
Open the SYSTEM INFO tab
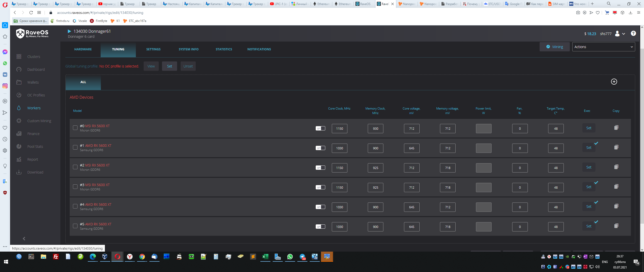(x=188, y=49)
